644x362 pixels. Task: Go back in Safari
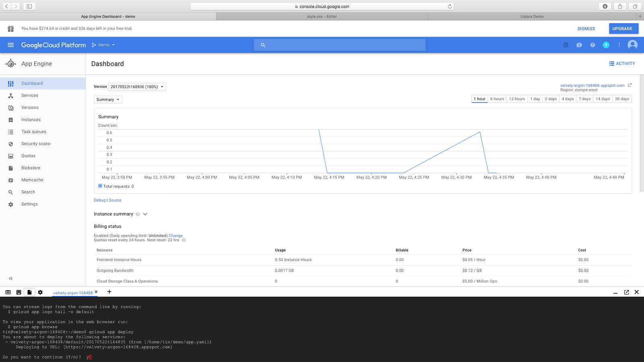tap(7, 6)
